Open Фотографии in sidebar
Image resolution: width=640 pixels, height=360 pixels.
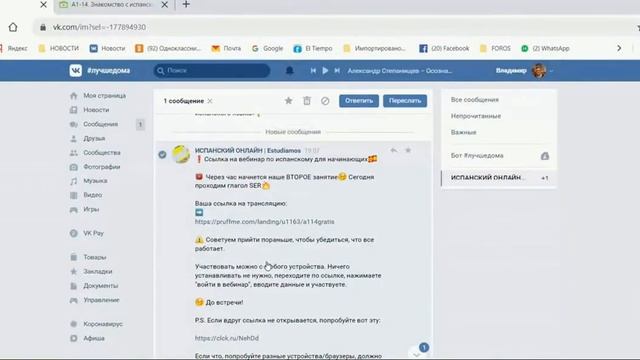(x=101, y=167)
